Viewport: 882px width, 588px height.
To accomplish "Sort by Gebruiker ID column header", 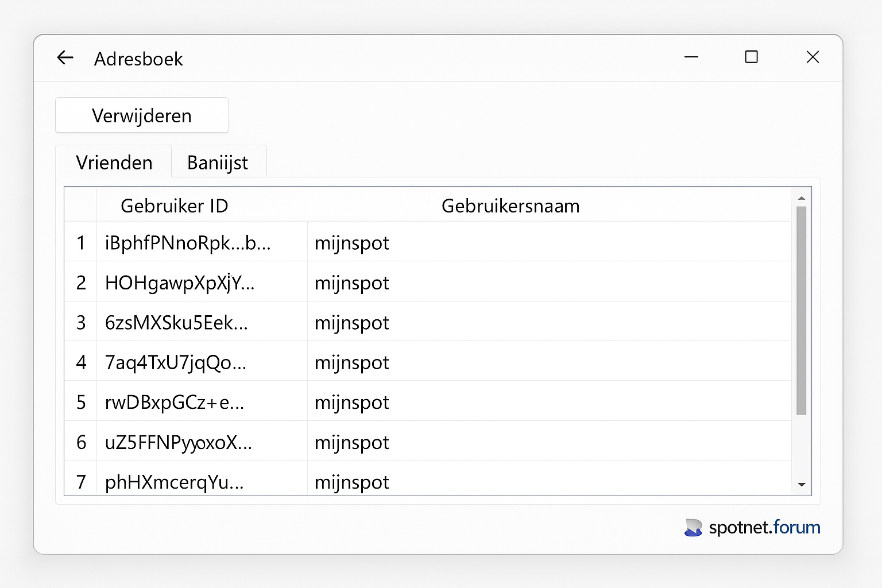I will point(174,206).
